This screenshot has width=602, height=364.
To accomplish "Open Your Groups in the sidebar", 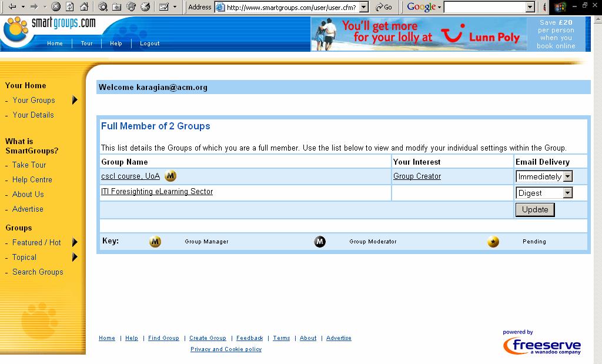I will coord(34,100).
